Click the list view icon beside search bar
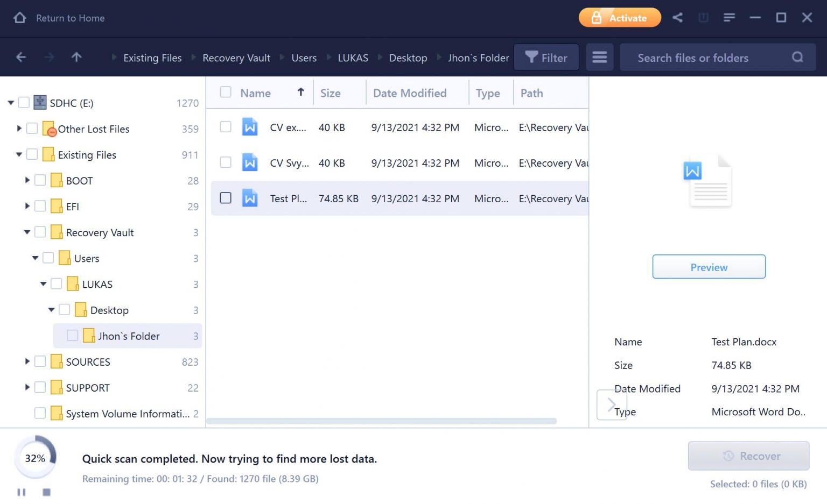827x504 pixels. pyautogui.click(x=600, y=57)
